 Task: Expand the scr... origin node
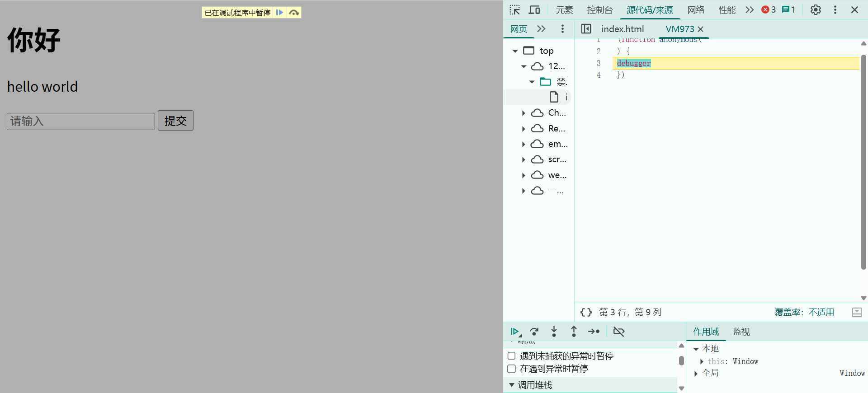click(x=524, y=159)
